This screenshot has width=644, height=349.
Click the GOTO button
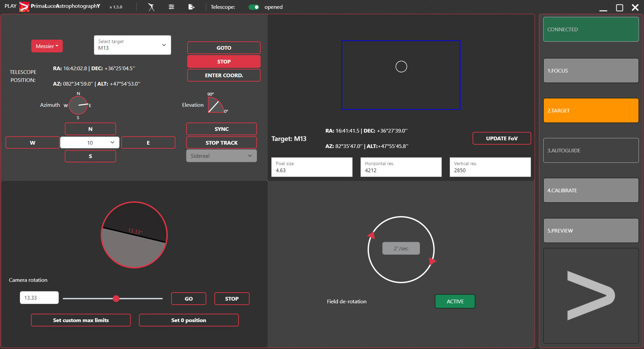click(224, 48)
